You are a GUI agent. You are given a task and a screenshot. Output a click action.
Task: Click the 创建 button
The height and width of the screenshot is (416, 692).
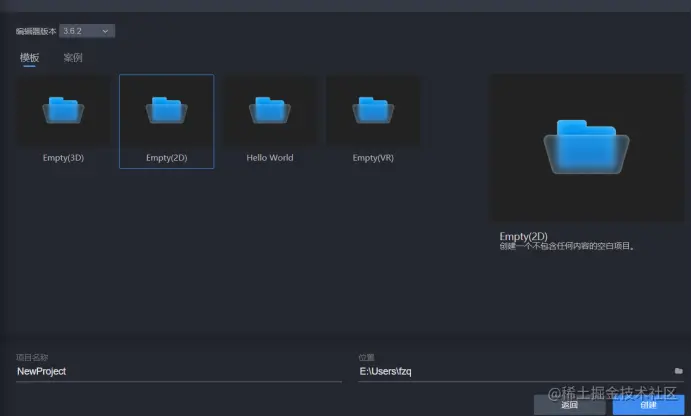[x=648, y=405]
